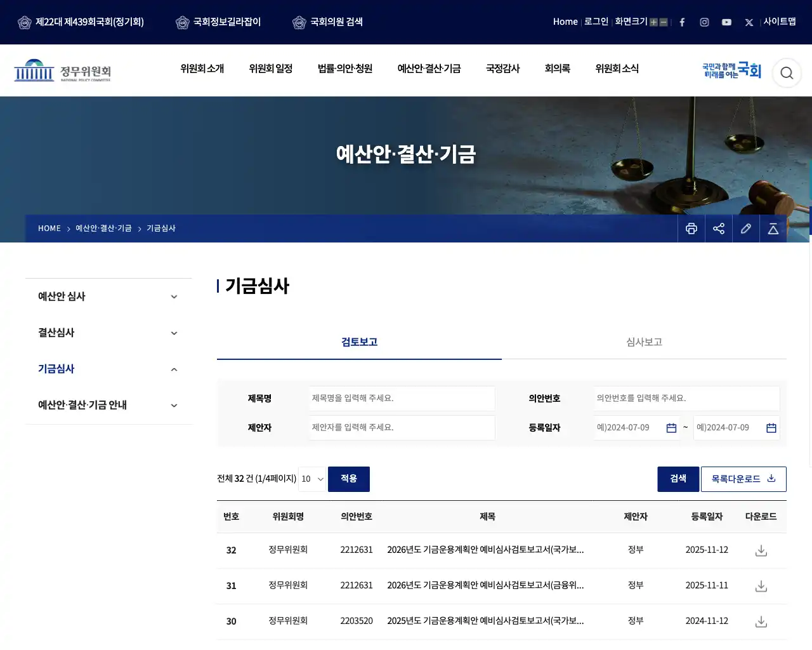
Task: Click the pencil edit icon
Action: pyautogui.click(x=746, y=229)
